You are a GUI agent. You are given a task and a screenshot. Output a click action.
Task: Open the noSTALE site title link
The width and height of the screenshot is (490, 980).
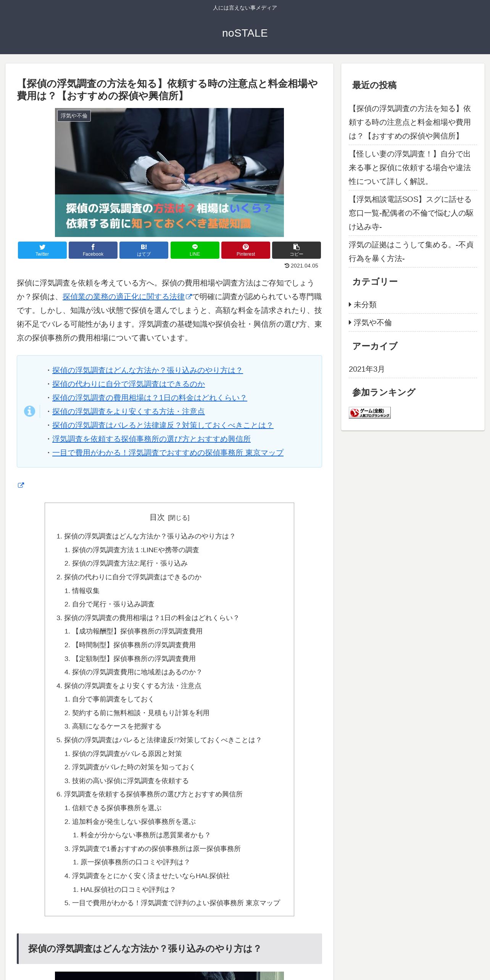pos(245,33)
